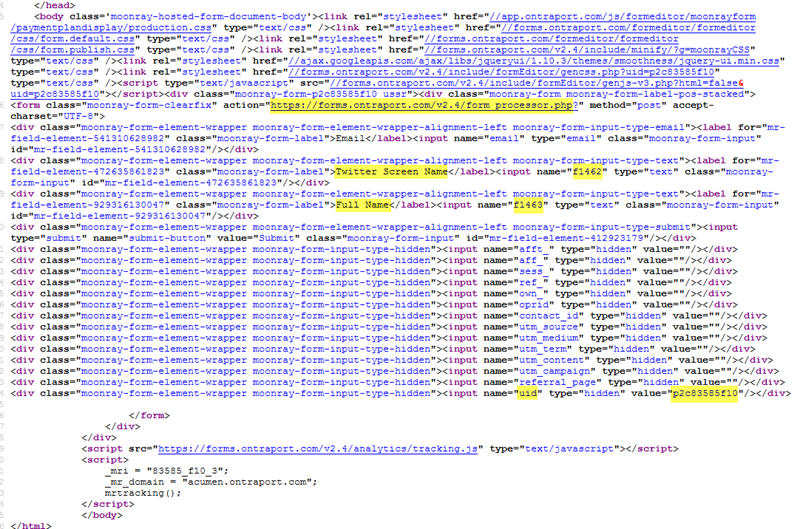Follow the minify ?g=moonrayCSS link

coord(587,50)
